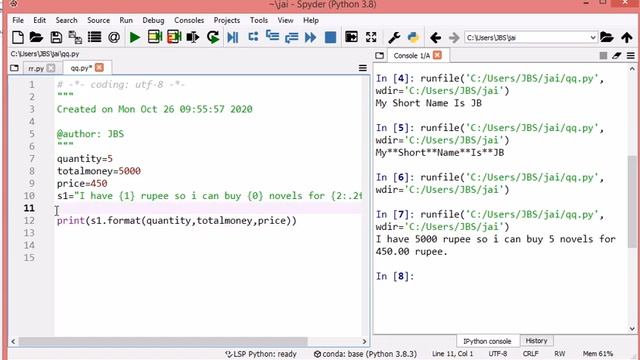
Task: Re-run the last script
Action: (213, 38)
